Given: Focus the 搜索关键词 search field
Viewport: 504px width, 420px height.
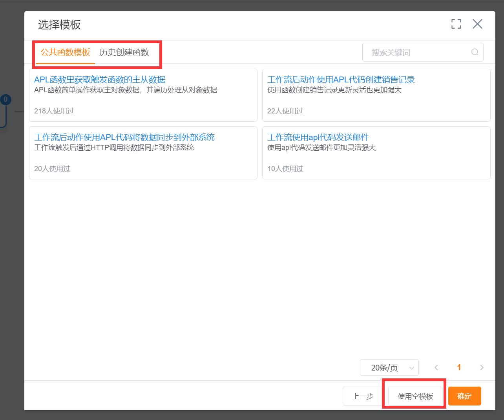Looking at the screenshot, I should point(423,52).
